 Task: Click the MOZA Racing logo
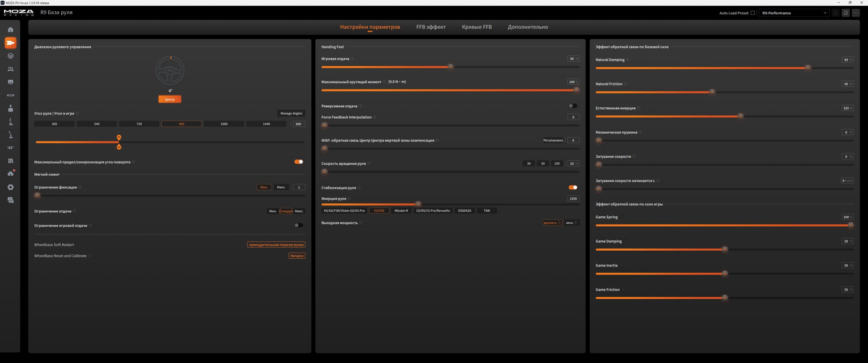click(19, 13)
